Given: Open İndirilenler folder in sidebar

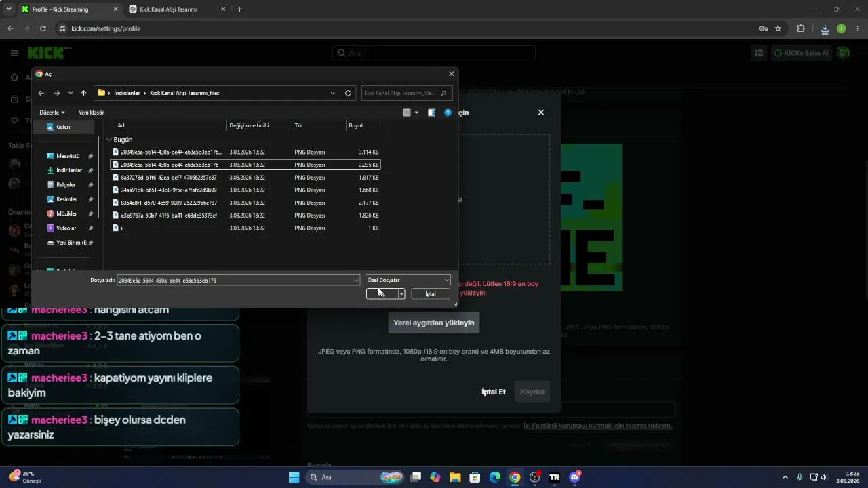Looking at the screenshot, I should coord(69,170).
